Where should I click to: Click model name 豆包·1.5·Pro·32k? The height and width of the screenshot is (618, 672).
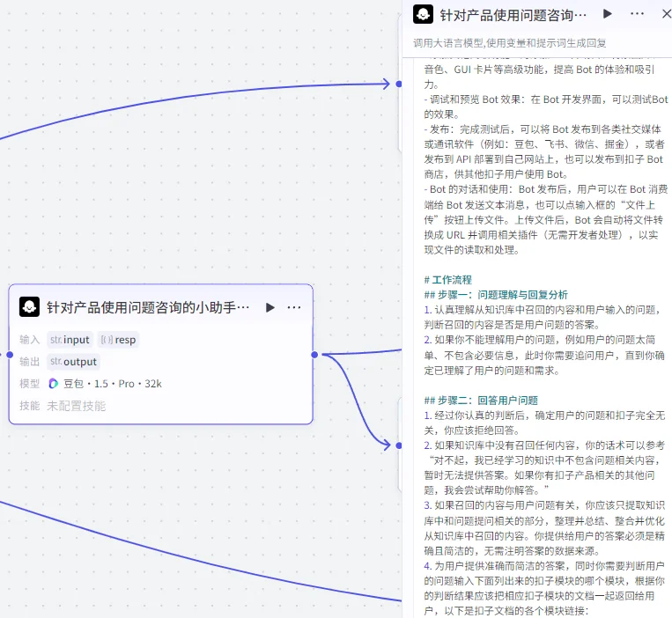click(112, 383)
